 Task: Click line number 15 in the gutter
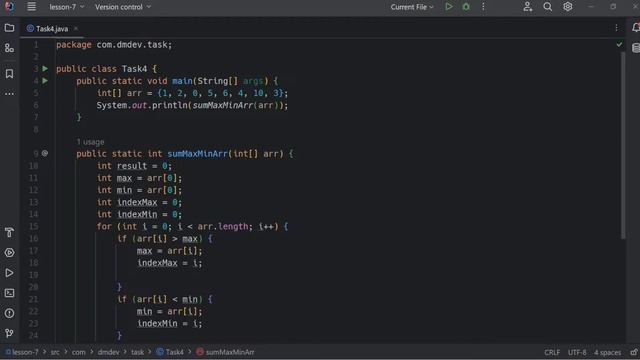34,227
